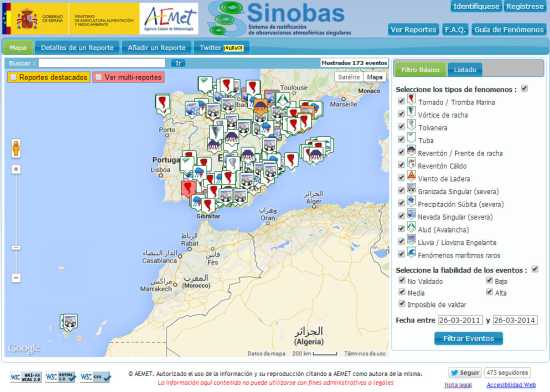550x392 pixels.
Task: Click the map zoom out button
Action: 16,278
